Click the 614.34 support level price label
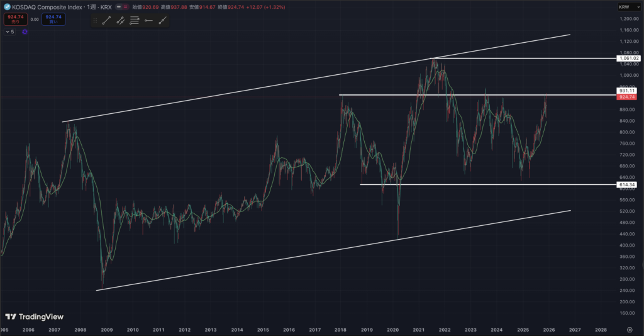 click(629, 184)
